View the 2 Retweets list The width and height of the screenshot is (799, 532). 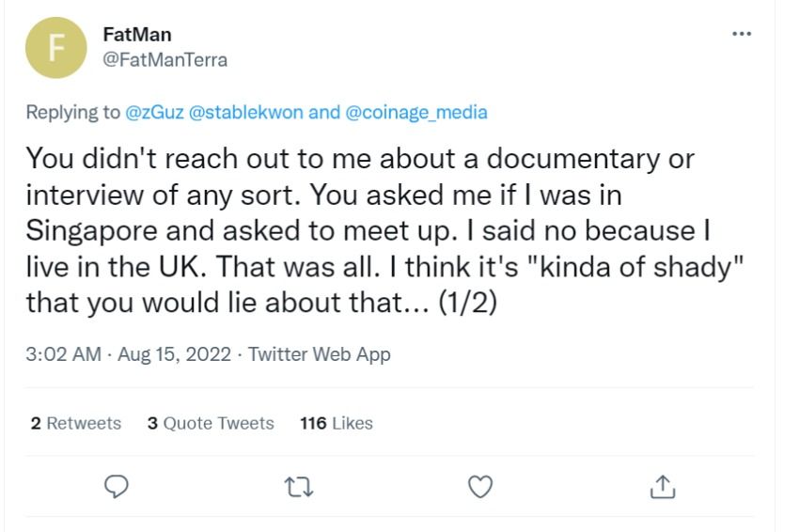75,423
